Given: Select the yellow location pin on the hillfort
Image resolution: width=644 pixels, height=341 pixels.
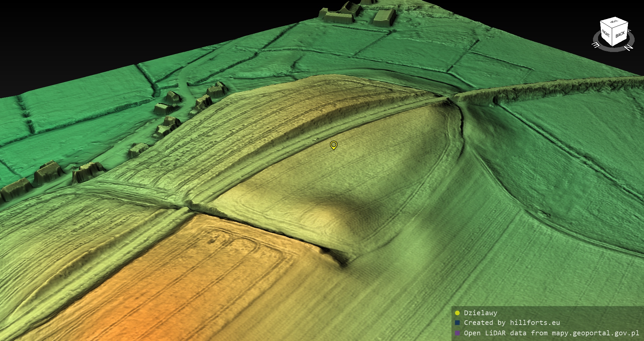Looking at the screenshot, I should pos(333,145).
